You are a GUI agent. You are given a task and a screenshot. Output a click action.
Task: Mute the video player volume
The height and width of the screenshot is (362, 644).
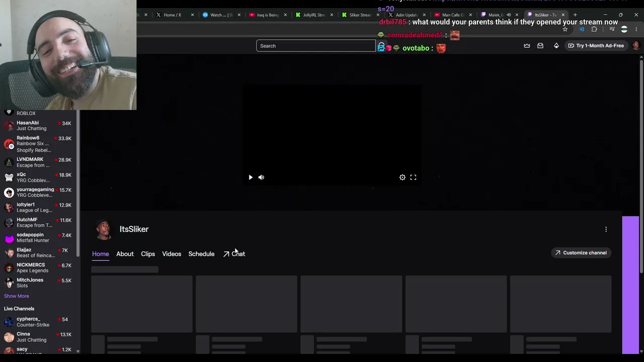(x=261, y=177)
